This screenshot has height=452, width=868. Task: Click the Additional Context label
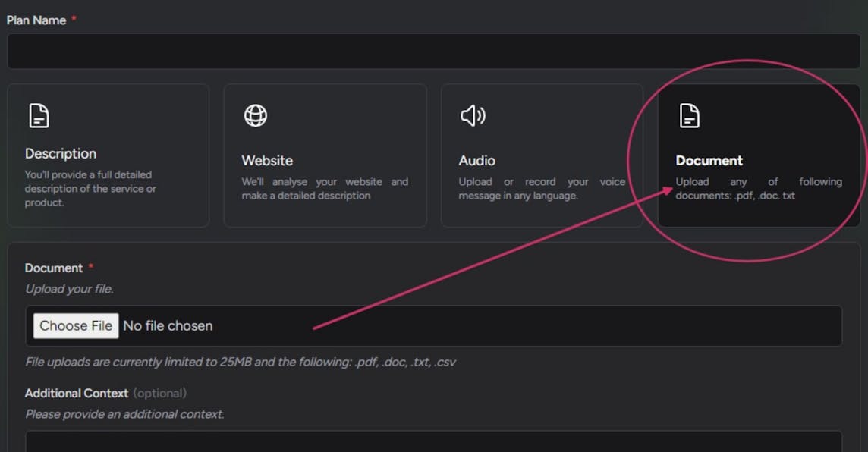click(x=77, y=393)
